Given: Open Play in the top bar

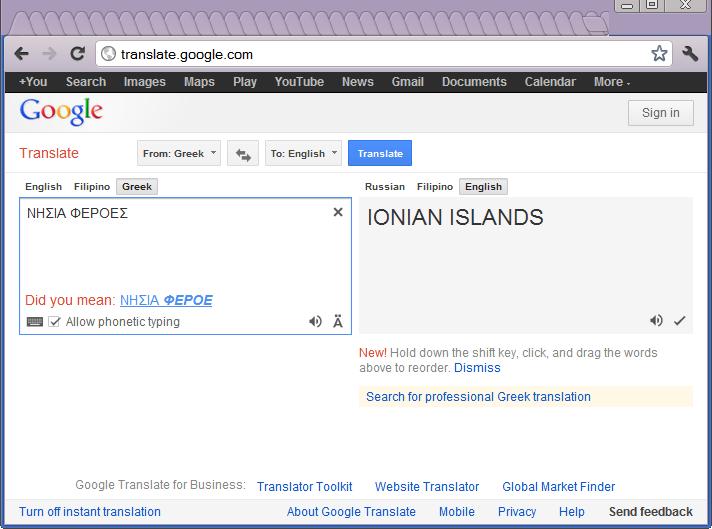Looking at the screenshot, I should tap(245, 82).
